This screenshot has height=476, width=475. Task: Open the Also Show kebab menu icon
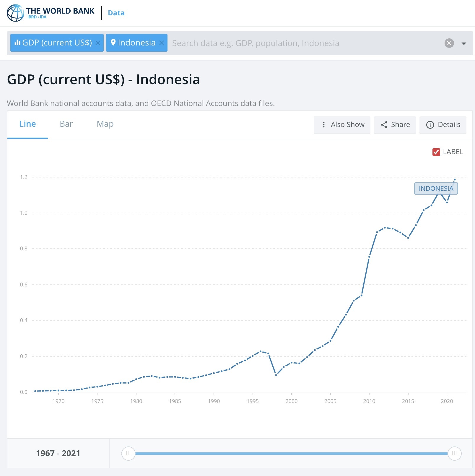[x=324, y=125]
